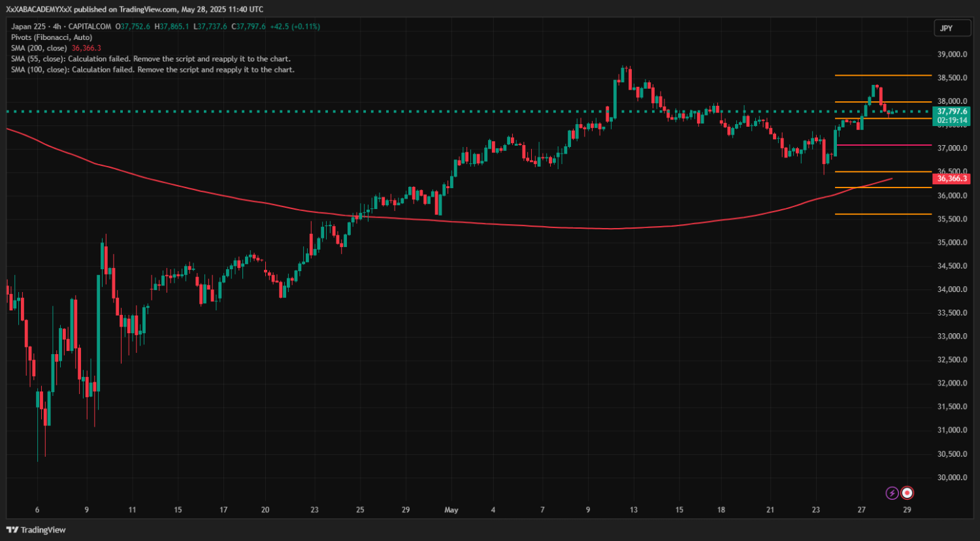Click the SMA (200, close) indicator legend
980x541 pixels.
coord(39,48)
